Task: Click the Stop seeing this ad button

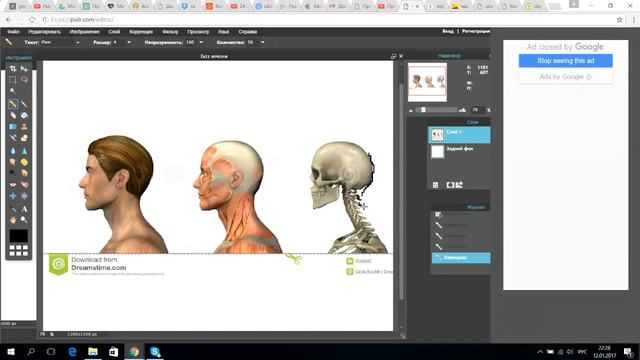Action: tap(565, 60)
